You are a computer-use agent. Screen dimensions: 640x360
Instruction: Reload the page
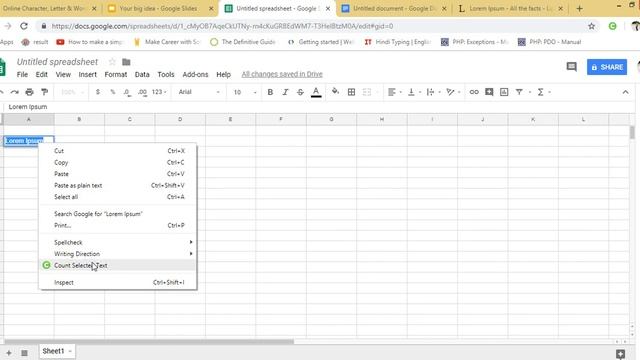coord(24,26)
